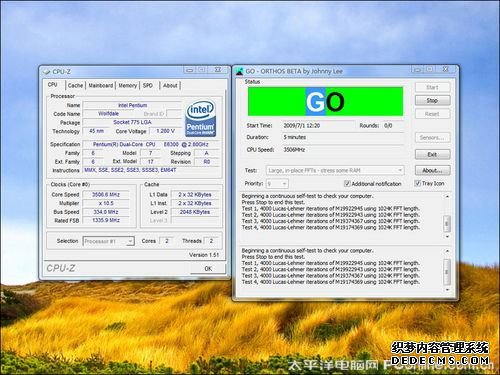The height and width of the screenshot is (375, 500).
Task: Open the About tab in CPU-Z
Action: [x=170, y=86]
